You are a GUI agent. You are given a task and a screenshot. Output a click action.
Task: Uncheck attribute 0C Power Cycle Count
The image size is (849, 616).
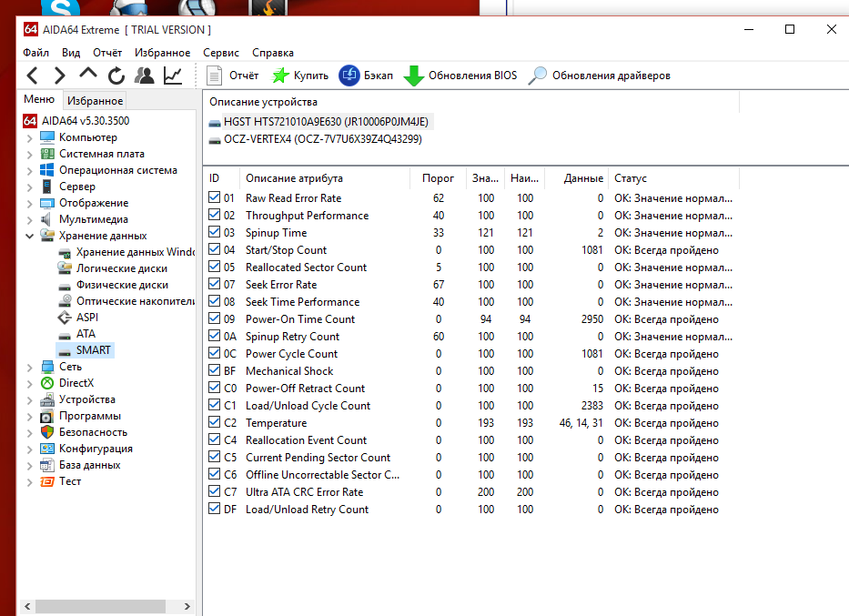(215, 353)
